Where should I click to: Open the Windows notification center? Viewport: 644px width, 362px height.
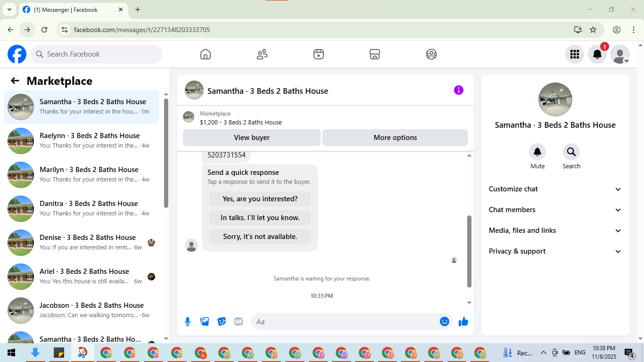point(629,353)
